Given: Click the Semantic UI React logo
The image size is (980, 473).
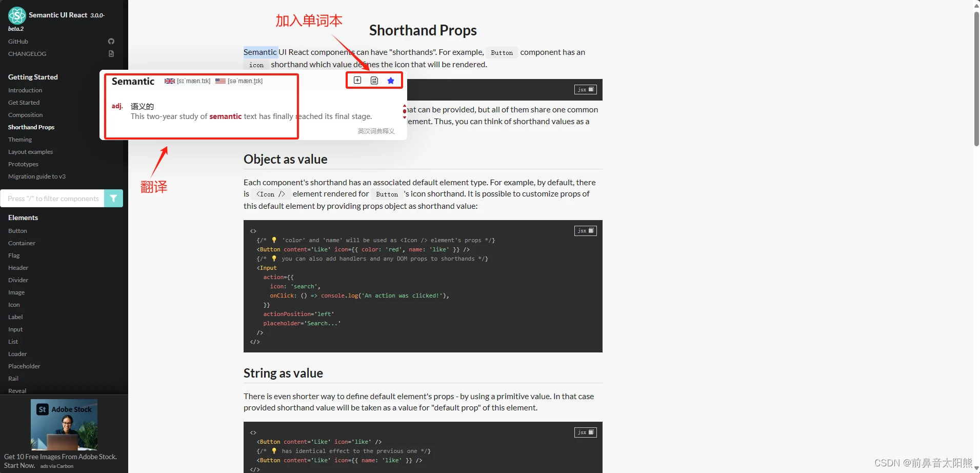Looking at the screenshot, I should pos(17,15).
